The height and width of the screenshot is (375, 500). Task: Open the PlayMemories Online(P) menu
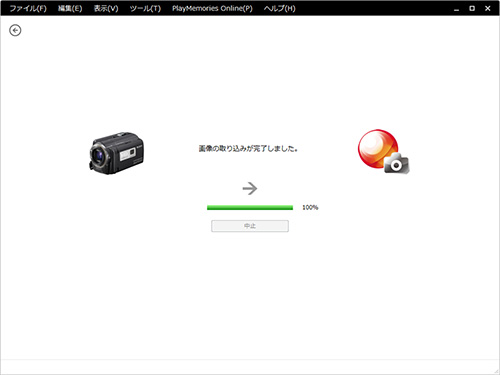[212, 8]
